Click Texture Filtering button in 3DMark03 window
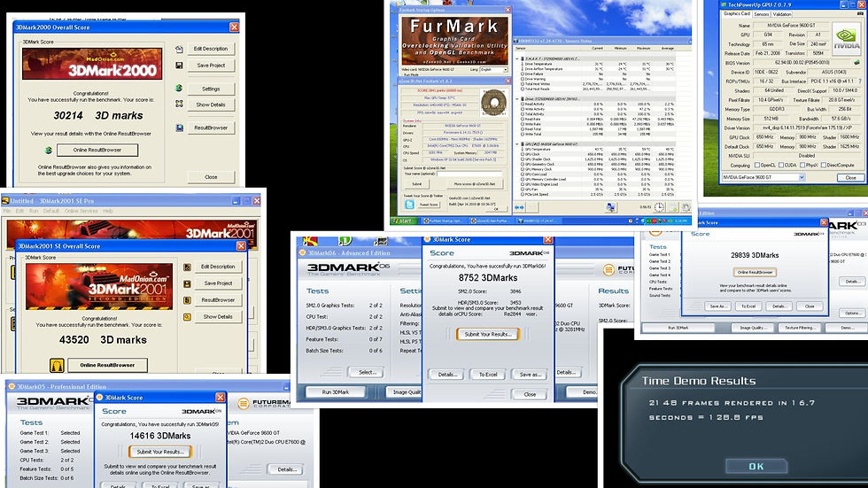This screenshot has width=868, height=488. (800, 328)
